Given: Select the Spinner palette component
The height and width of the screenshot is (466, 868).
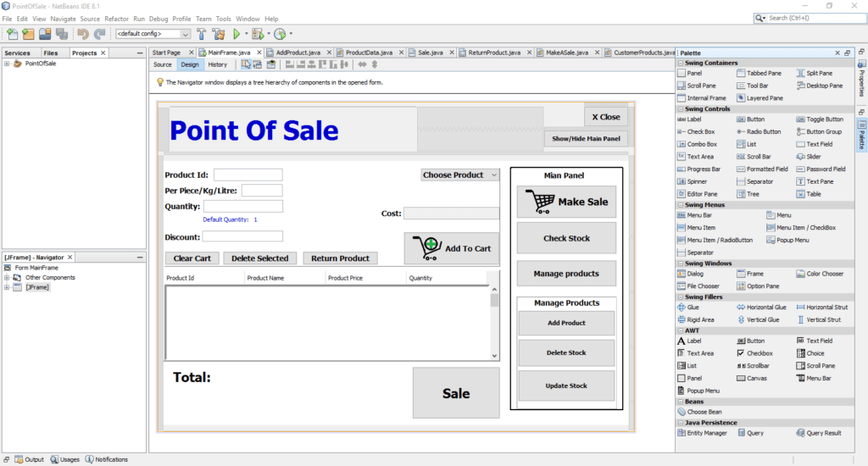Looking at the screenshot, I should (692, 181).
